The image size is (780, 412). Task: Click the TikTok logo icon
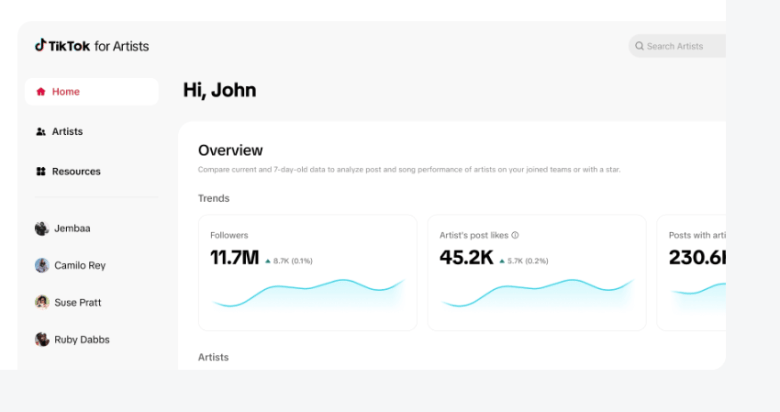[x=40, y=45]
